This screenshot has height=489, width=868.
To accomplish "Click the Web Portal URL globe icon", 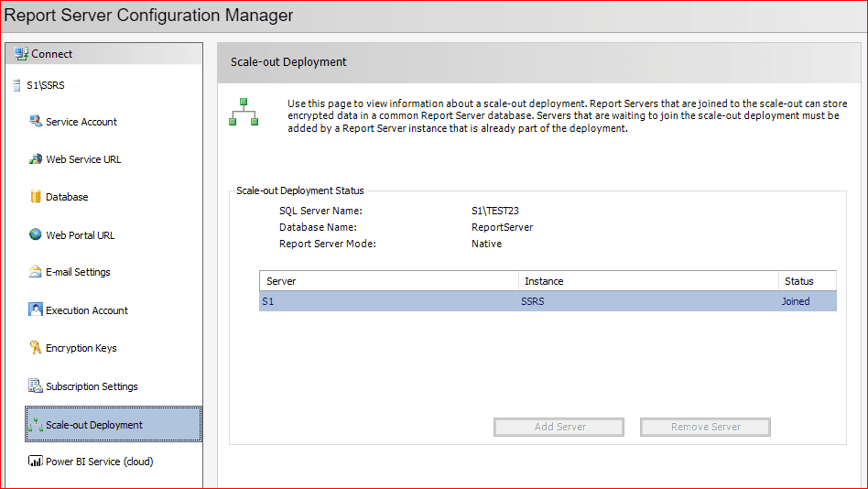I will pyautogui.click(x=36, y=234).
